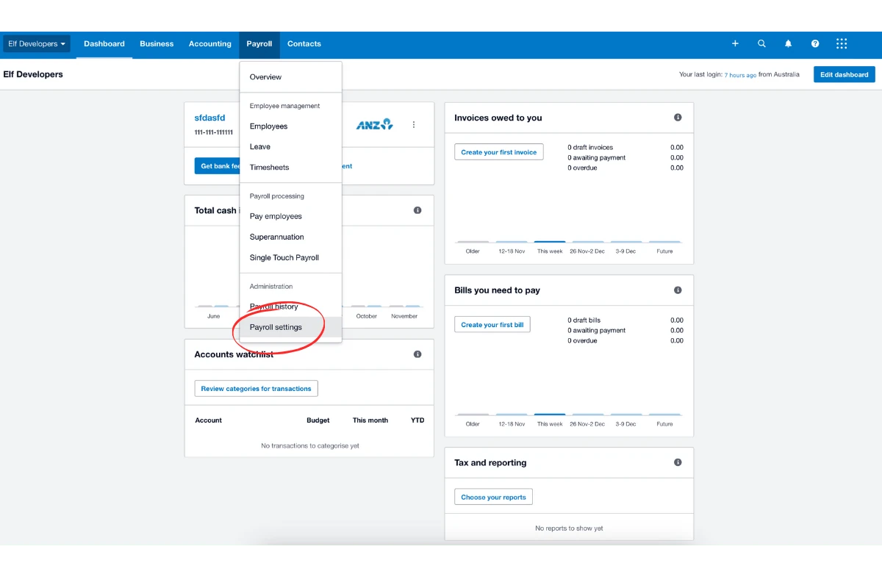Select Superannuation menu item
The width and height of the screenshot is (882, 588).
tap(290, 237)
